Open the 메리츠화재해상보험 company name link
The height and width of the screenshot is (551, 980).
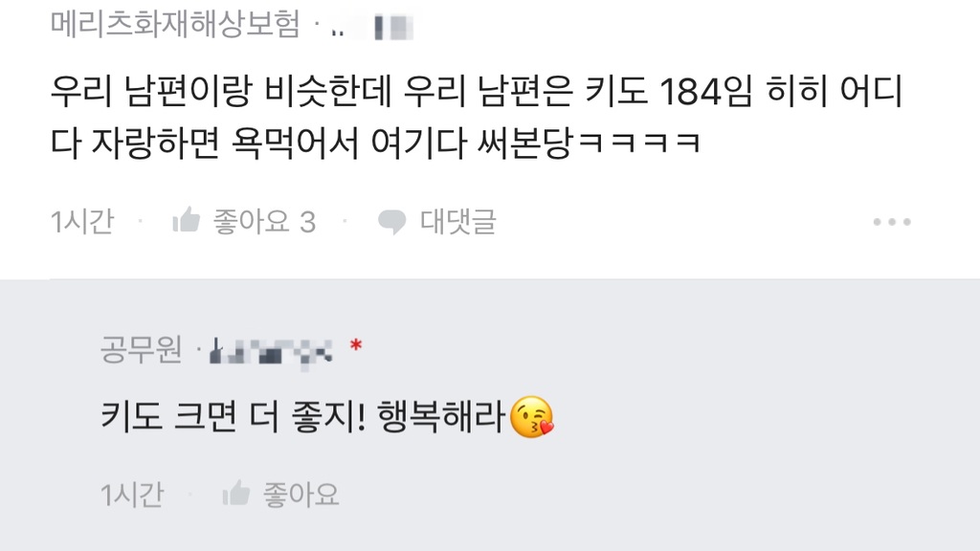176,25
